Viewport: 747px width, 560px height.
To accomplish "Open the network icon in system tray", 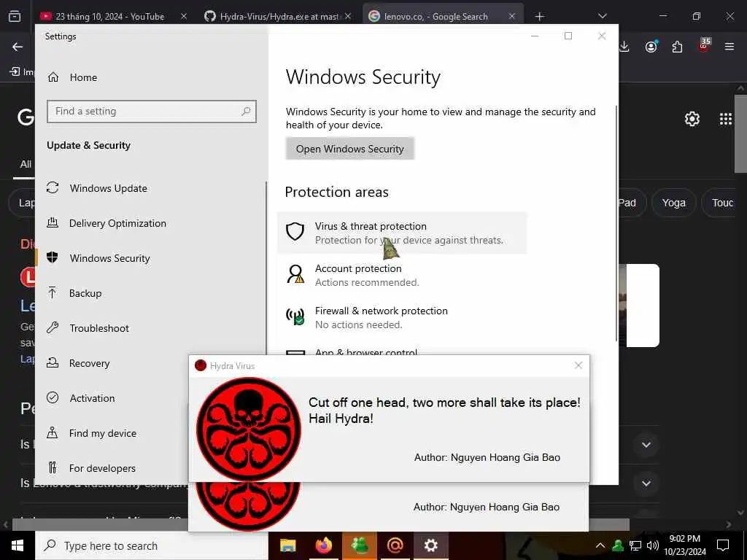I will 635,545.
